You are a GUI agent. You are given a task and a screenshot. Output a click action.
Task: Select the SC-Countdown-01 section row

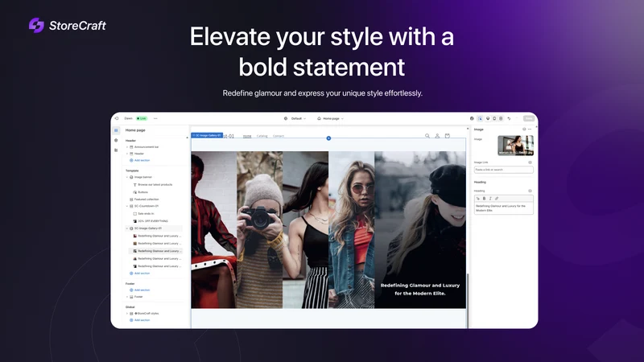pos(154,206)
